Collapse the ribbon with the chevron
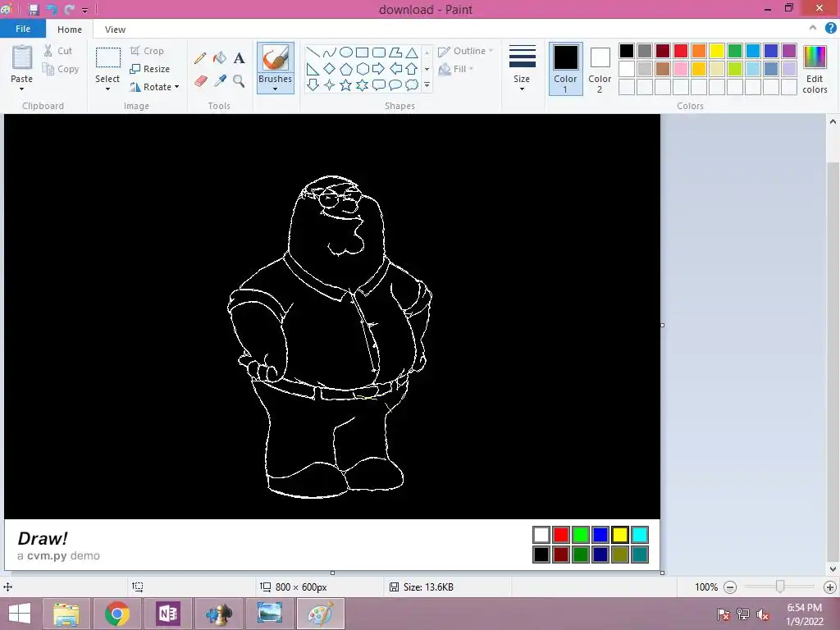The image size is (840, 630). (813, 28)
